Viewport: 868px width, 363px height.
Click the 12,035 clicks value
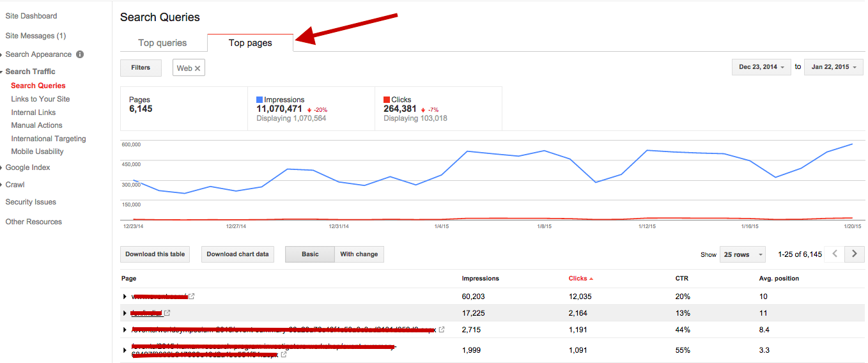pos(580,297)
